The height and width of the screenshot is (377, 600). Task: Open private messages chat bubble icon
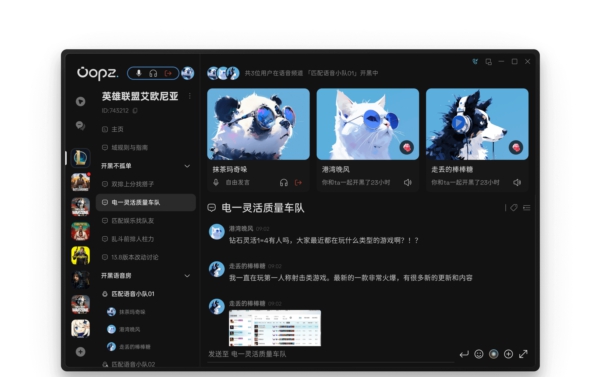[80, 126]
